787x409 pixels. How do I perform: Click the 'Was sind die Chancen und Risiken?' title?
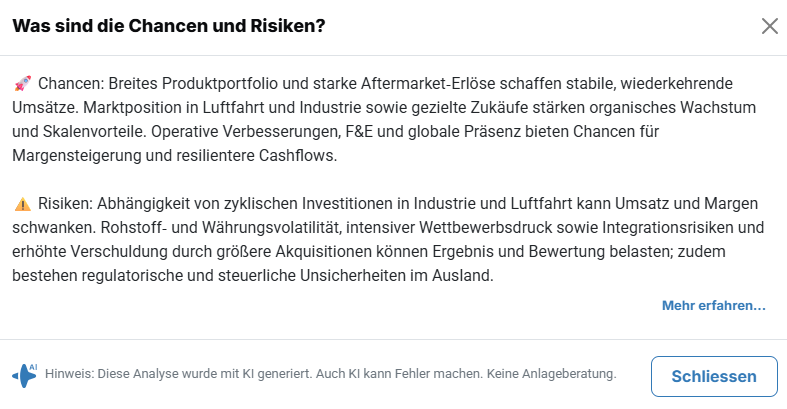(168, 26)
